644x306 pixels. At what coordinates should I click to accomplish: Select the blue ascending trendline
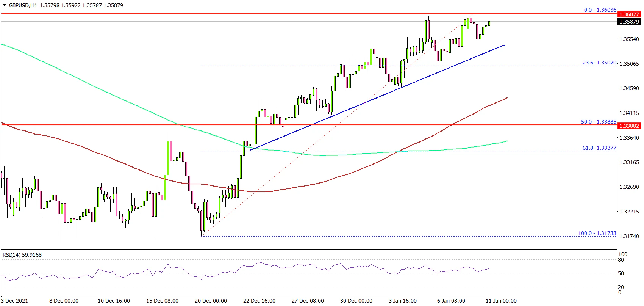(x=379, y=96)
